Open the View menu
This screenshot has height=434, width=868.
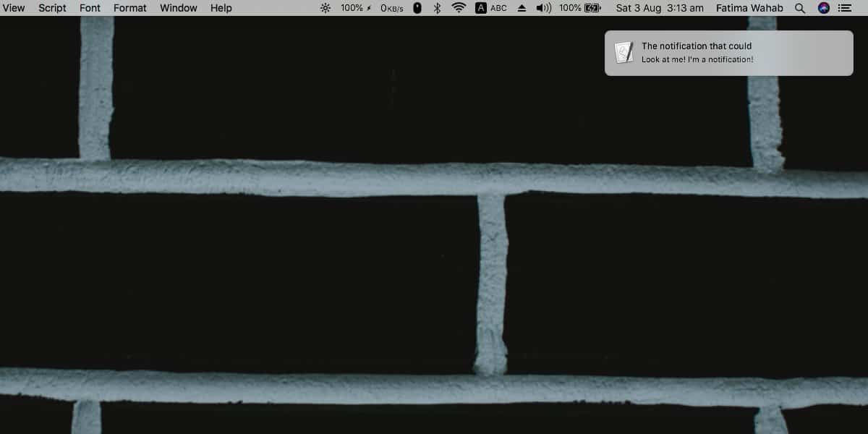pyautogui.click(x=14, y=8)
